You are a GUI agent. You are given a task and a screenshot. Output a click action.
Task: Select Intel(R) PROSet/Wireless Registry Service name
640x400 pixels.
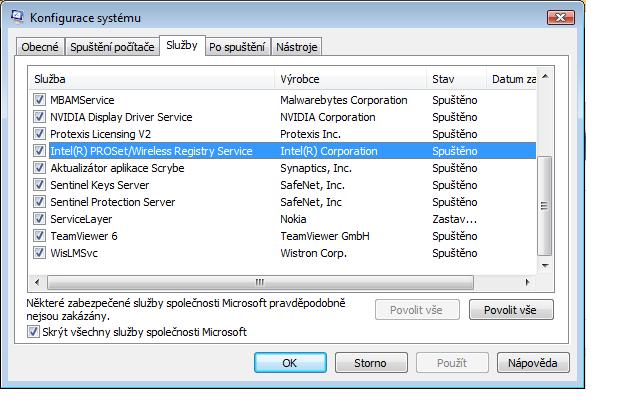(151, 151)
